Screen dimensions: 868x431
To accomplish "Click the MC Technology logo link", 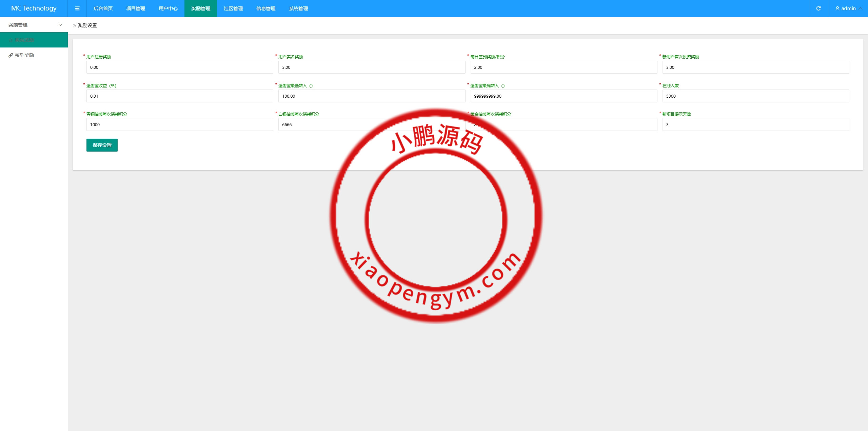I will coord(34,8).
